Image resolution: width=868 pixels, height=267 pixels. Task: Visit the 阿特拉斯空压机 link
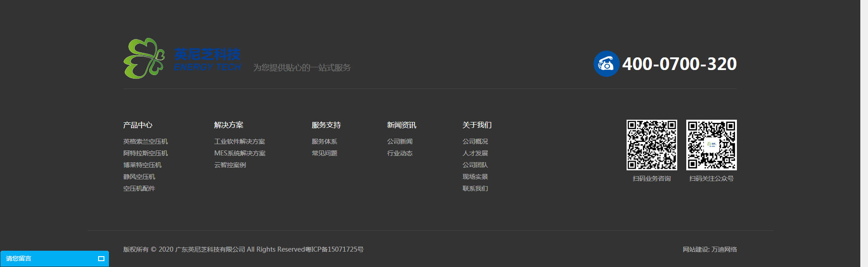click(x=146, y=153)
